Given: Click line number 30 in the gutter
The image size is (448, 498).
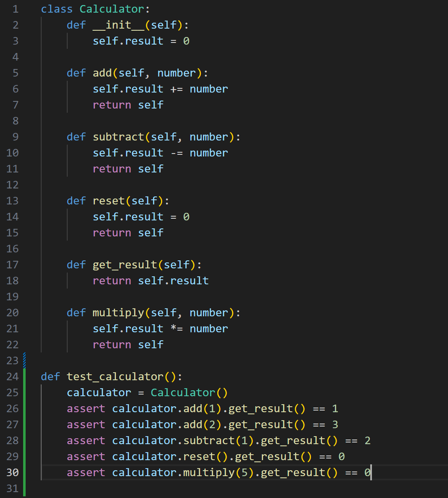Looking at the screenshot, I should tap(13, 472).
